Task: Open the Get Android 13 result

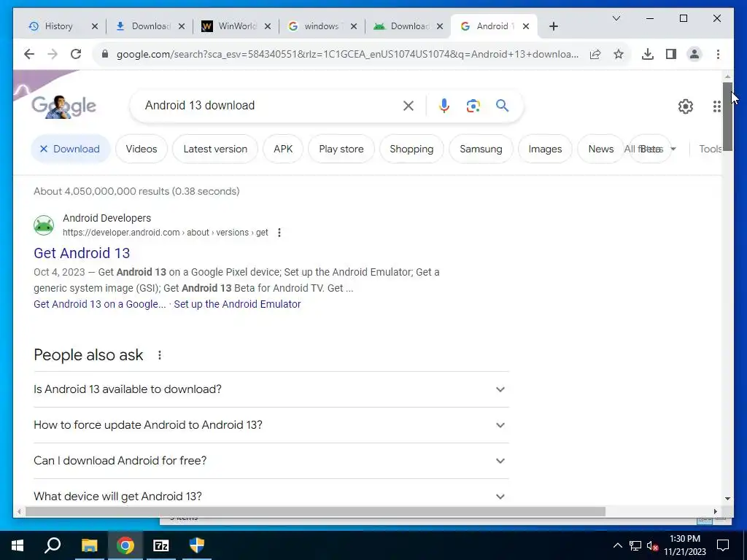Action: click(82, 253)
